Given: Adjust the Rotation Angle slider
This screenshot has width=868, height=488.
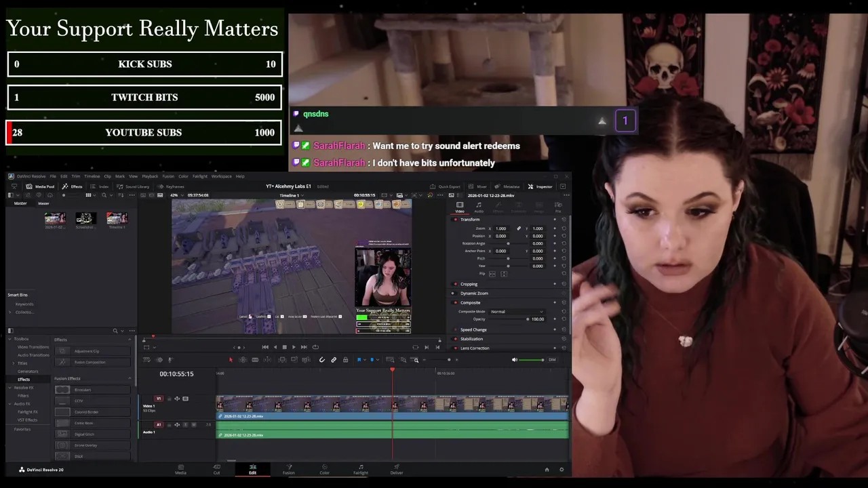Looking at the screenshot, I should coord(508,243).
